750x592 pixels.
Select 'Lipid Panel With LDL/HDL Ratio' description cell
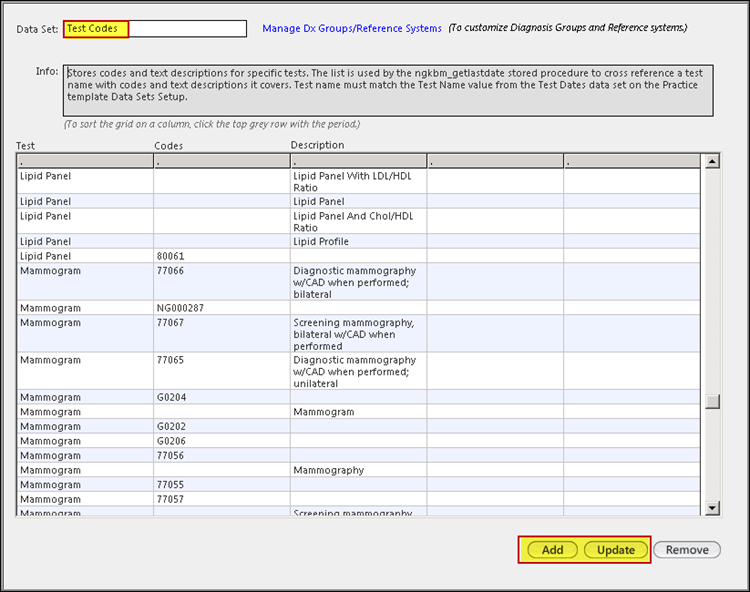[359, 181]
